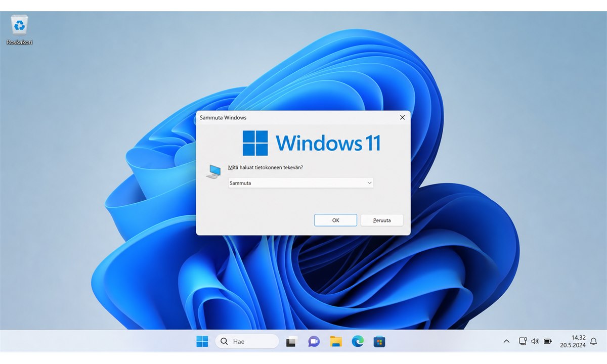Open the Roskakori recycle bin icon
The height and width of the screenshot is (364, 607).
[20, 30]
